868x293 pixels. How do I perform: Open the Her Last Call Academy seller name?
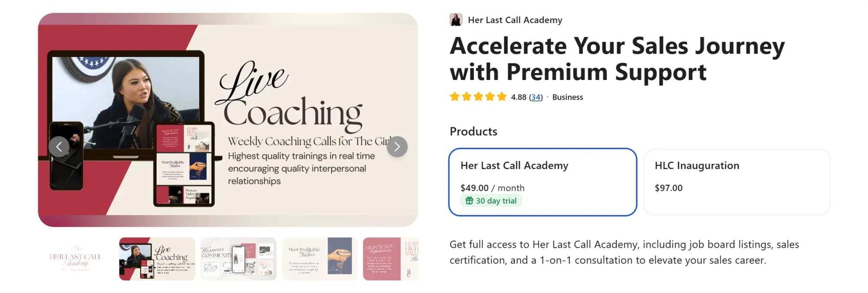point(515,20)
